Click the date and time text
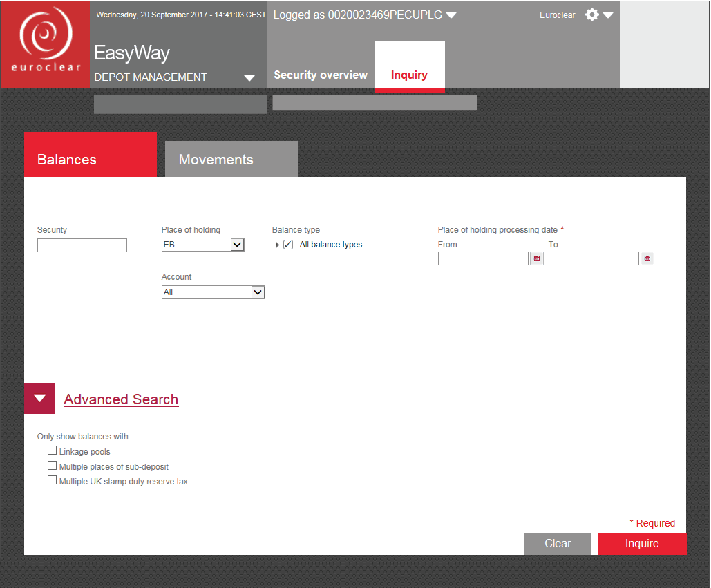711x588 pixels. click(x=181, y=15)
